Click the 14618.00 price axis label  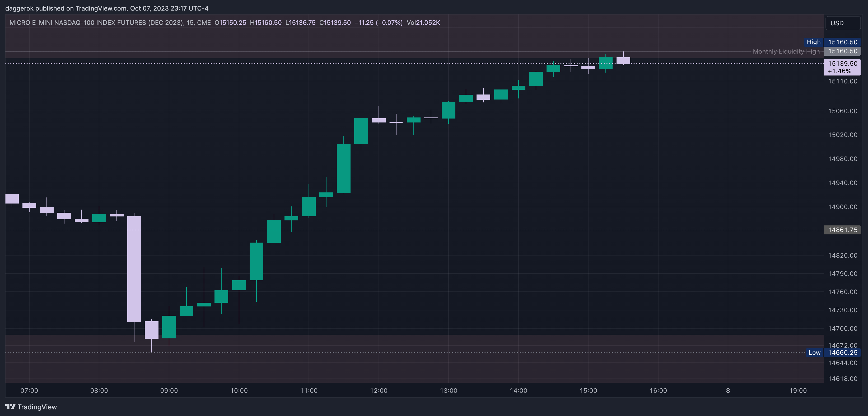point(842,379)
